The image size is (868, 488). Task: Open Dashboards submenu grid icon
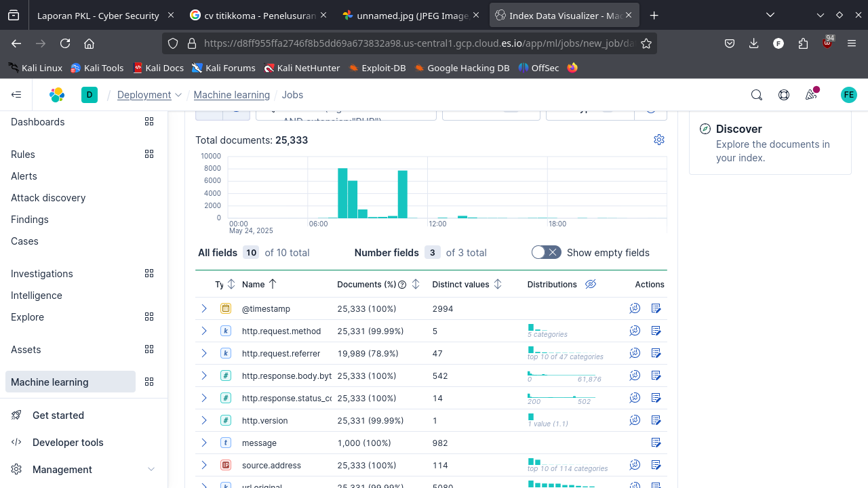click(149, 122)
